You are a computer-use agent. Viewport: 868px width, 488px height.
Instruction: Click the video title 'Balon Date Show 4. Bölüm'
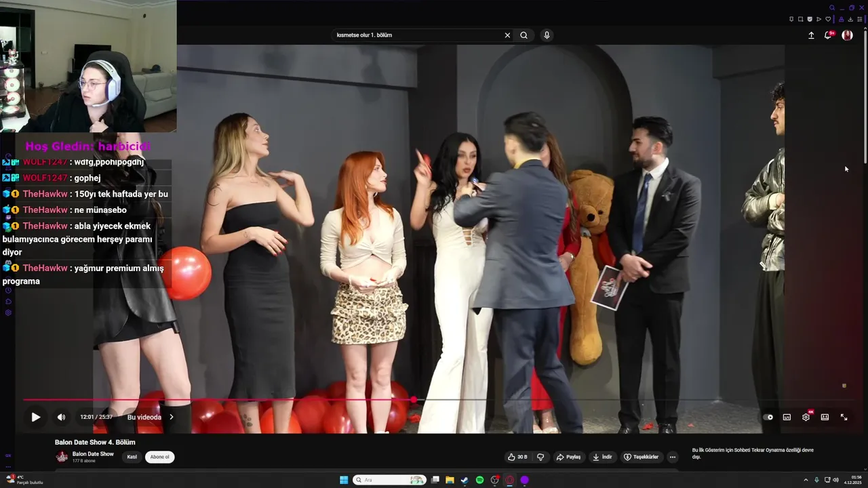(x=95, y=443)
